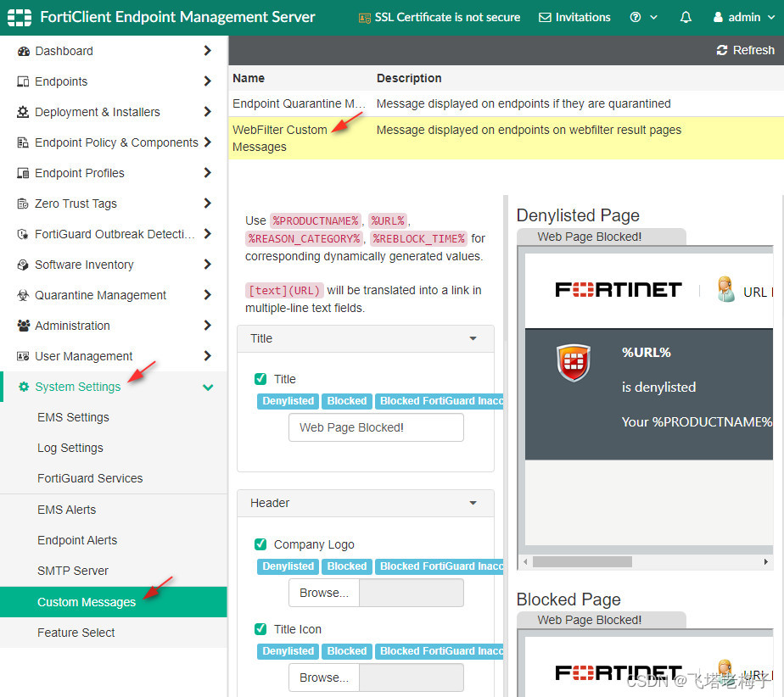Open the help menu dropdown arrow
This screenshot has height=697, width=784.
coord(653,18)
